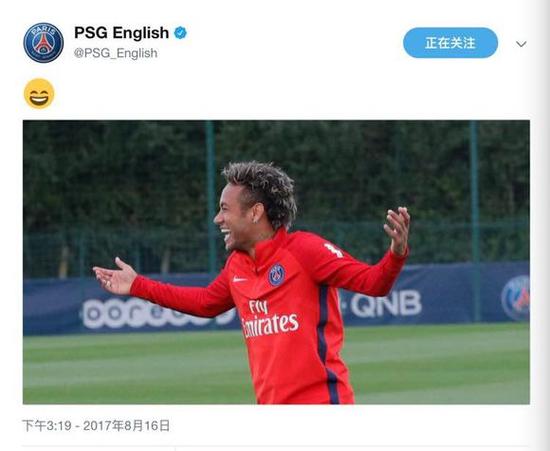Open the tweet timestamp 下午3:19
The image size is (550, 451).
point(47,426)
